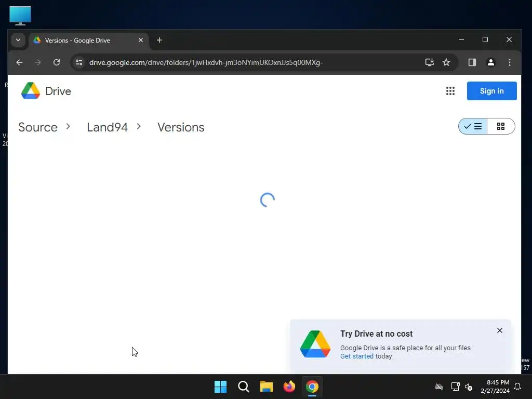Go forward in Chrome history
Viewport: 532px width, 399px height.
[x=38, y=62]
